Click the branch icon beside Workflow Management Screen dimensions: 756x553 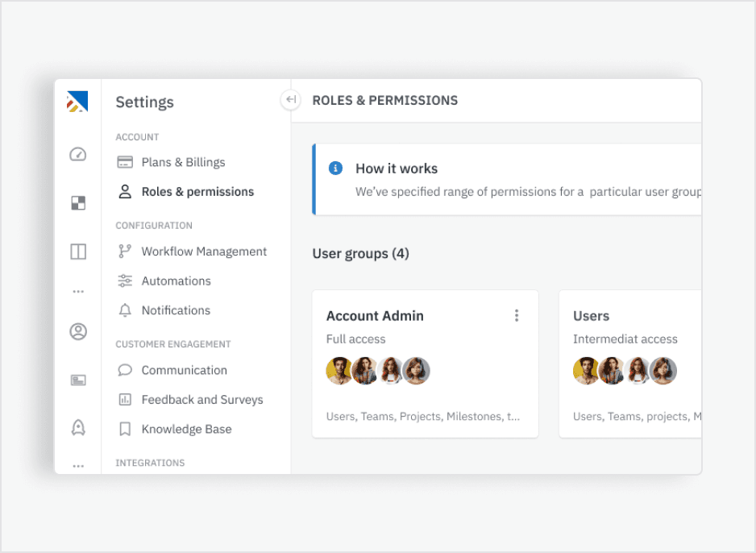pyautogui.click(x=125, y=252)
